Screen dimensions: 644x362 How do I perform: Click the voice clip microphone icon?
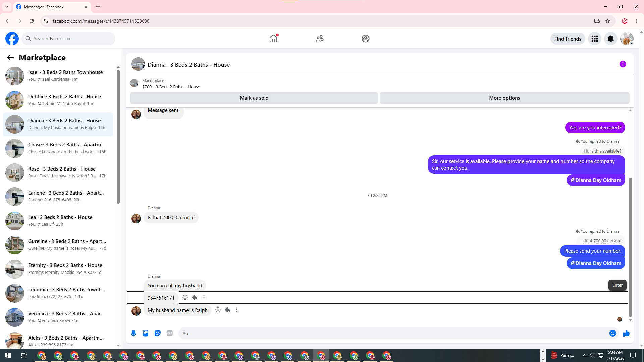pyautogui.click(x=133, y=333)
